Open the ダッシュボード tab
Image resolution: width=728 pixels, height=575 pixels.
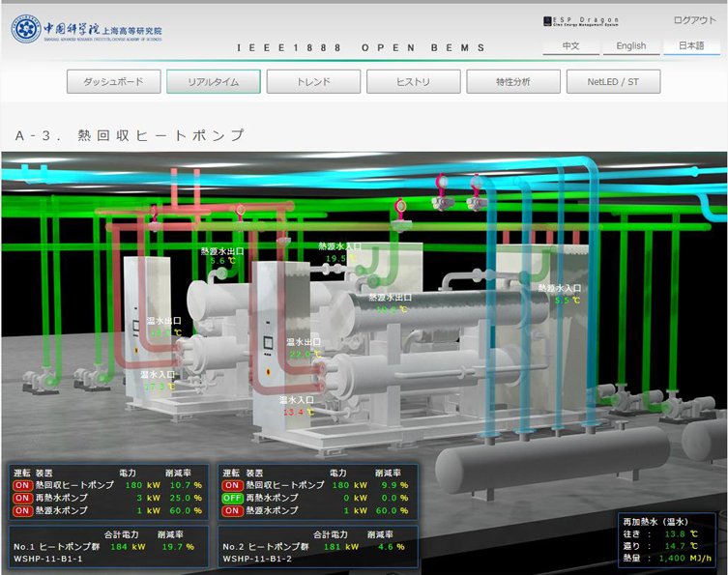click(114, 82)
